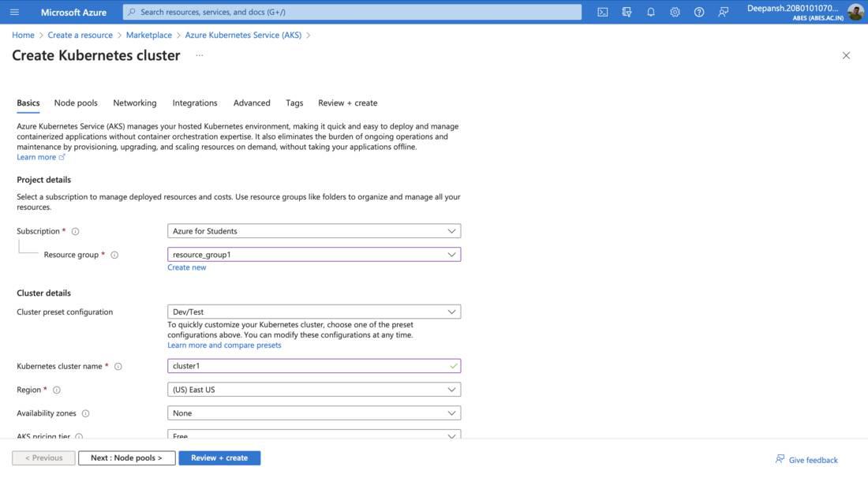Select the Basics tab
This screenshot has width=868, height=478.
point(28,103)
